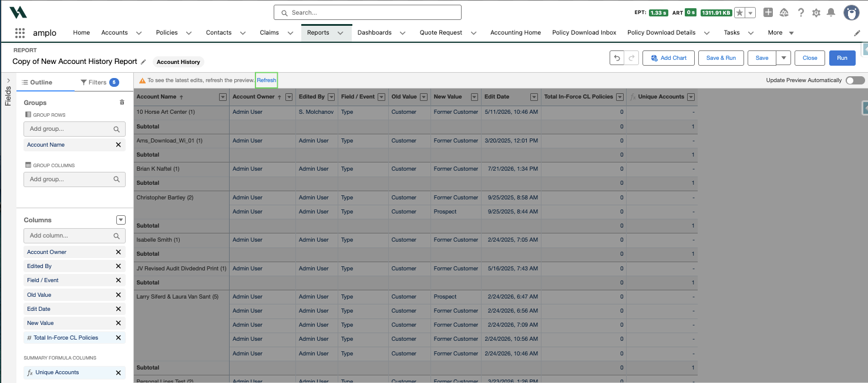Open Account Name column header dropdown
This screenshot has width=868, height=383.
point(223,97)
